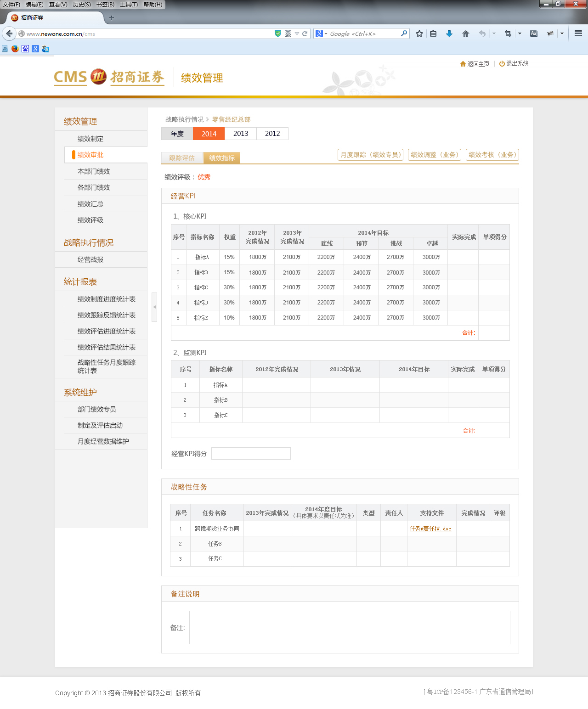Open the browser home page icon
The width and height of the screenshot is (588, 709).
click(465, 33)
